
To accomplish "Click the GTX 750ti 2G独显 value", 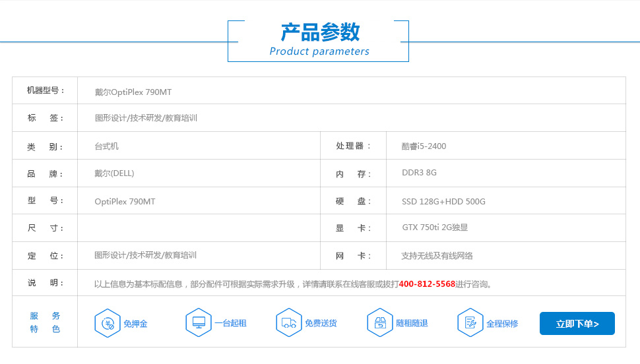I will [435, 228].
